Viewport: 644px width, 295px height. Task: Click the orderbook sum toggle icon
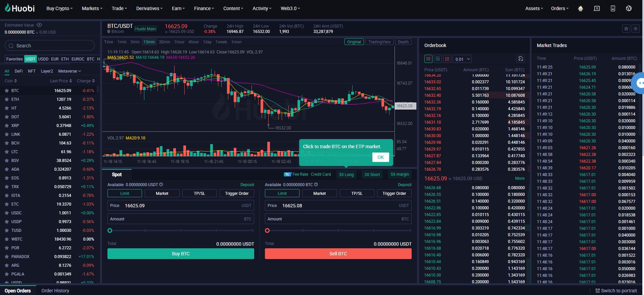point(520,59)
